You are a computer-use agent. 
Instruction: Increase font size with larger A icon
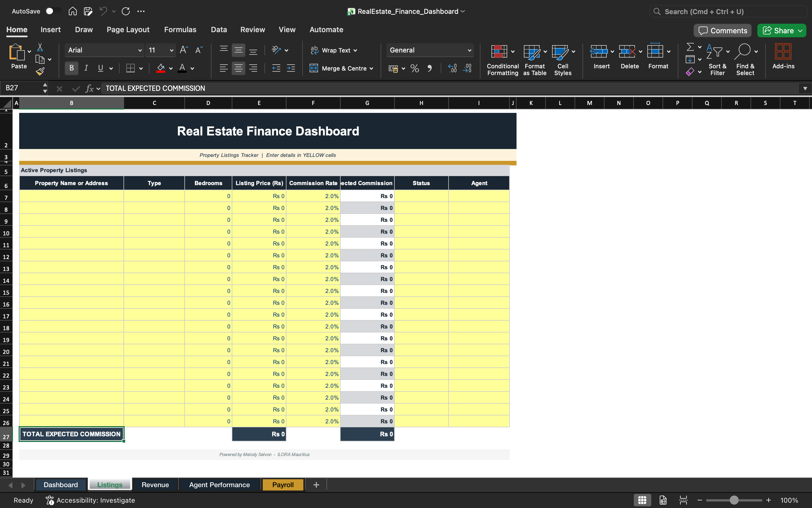(184, 50)
